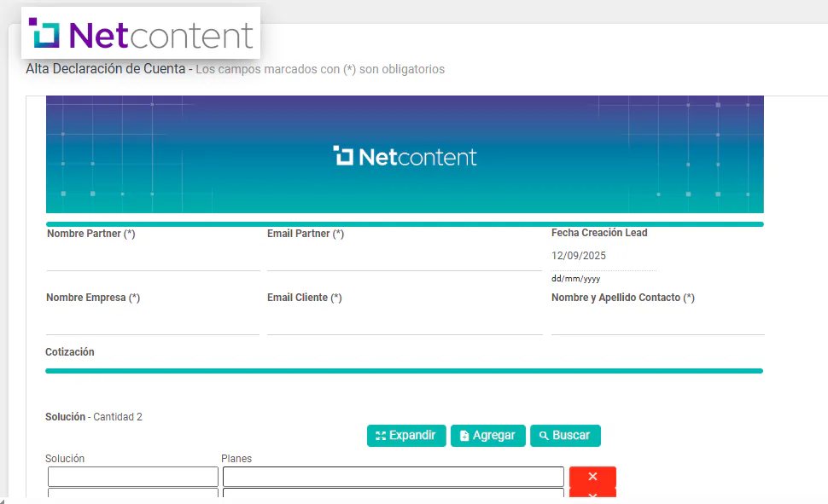
Task: Delete the first solution row with red X
Action: coord(592,477)
